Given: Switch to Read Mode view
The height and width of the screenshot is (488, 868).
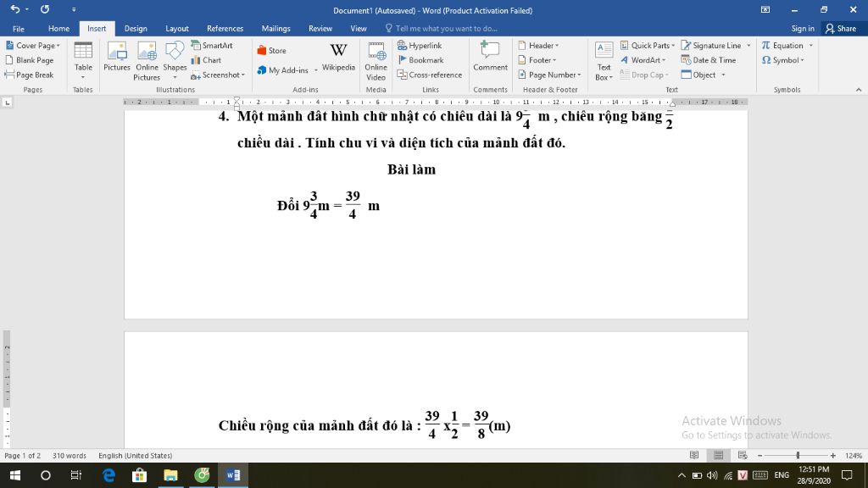Looking at the screenshot, I should point(694,455).
